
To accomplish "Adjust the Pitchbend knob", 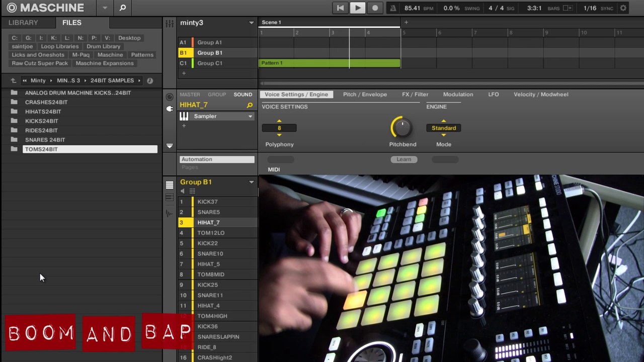I will click(401, 127).
